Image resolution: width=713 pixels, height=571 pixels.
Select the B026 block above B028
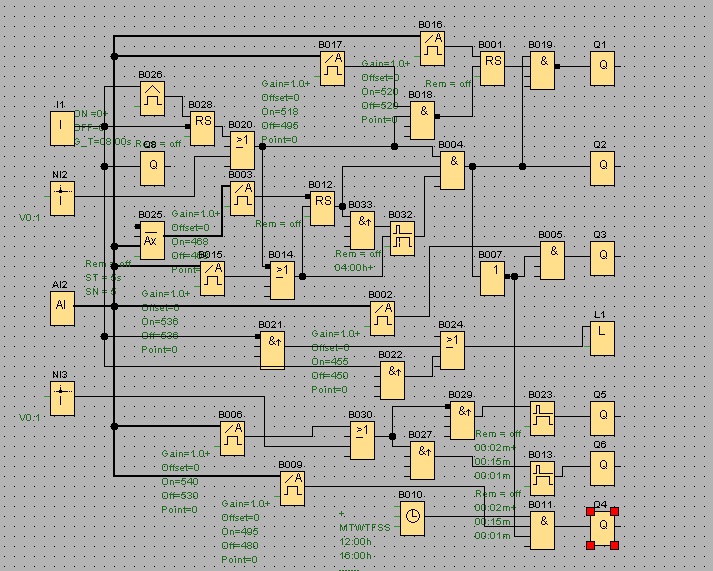152,97
